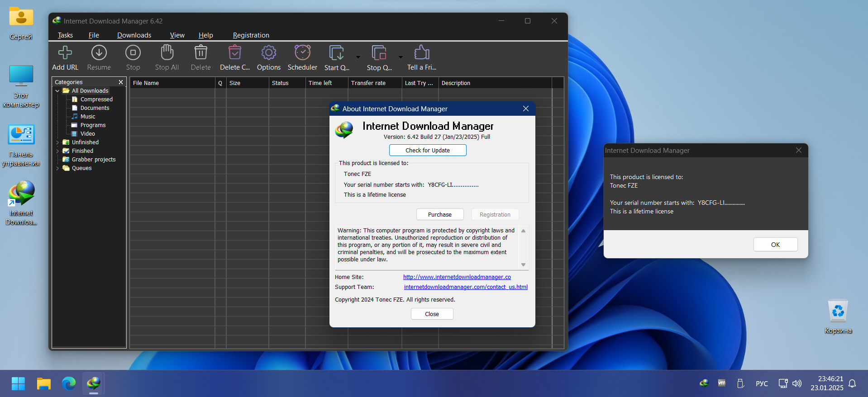This screenshot has width=868, height=397.
Task: Click the Delete Completed toolbar icon
Action: (x=235, y=52)
